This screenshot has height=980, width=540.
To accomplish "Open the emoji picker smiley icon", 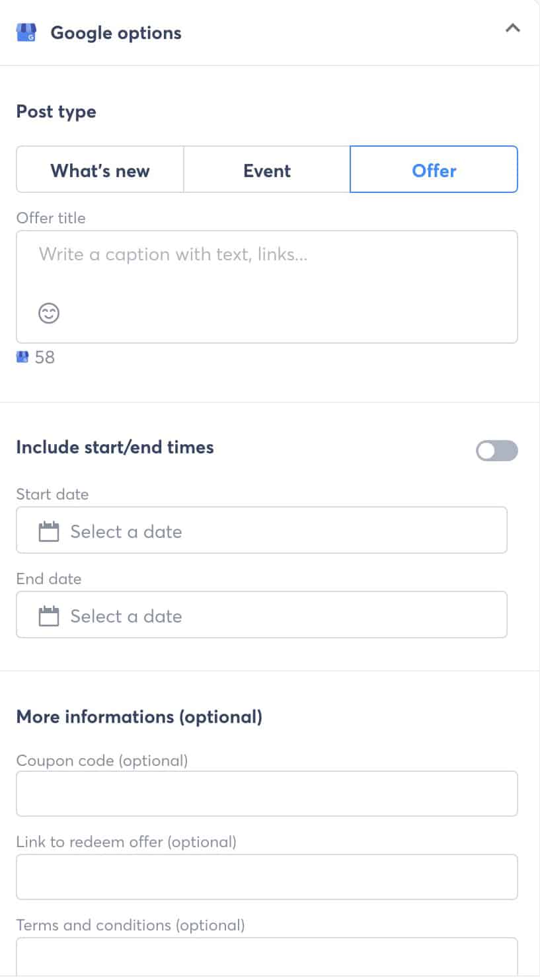I will [49, 313].
